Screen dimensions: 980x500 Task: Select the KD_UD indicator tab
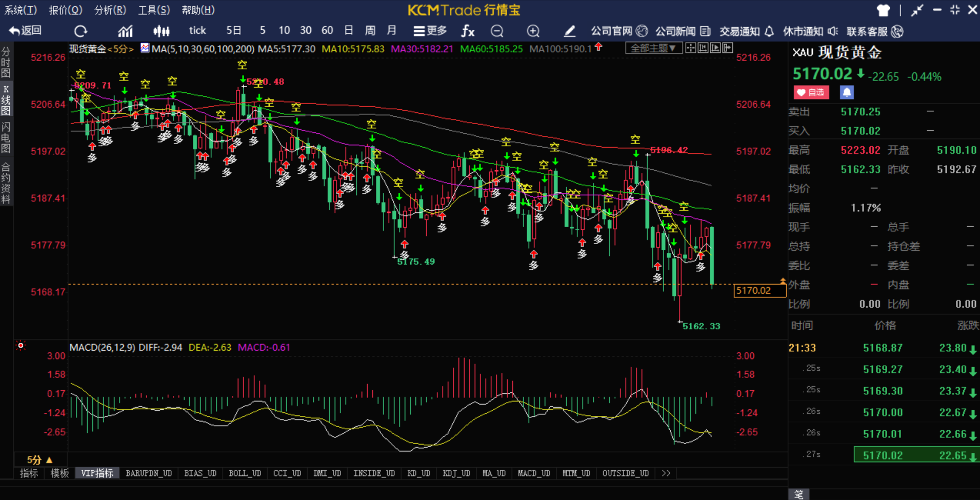pos(419,473)
